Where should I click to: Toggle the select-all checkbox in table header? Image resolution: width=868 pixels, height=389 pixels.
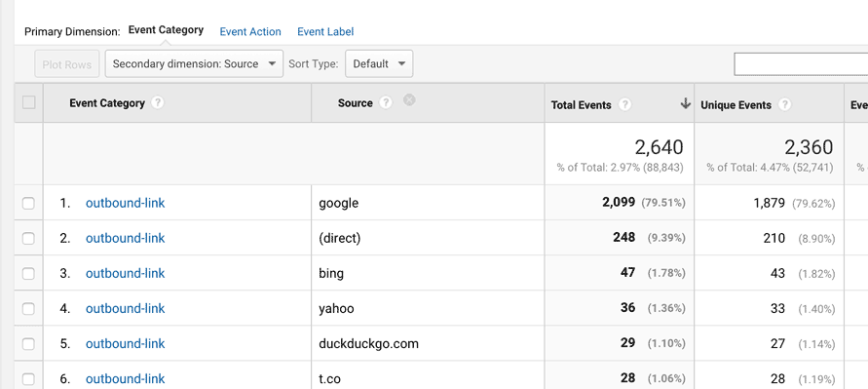[x=29, y=102]
